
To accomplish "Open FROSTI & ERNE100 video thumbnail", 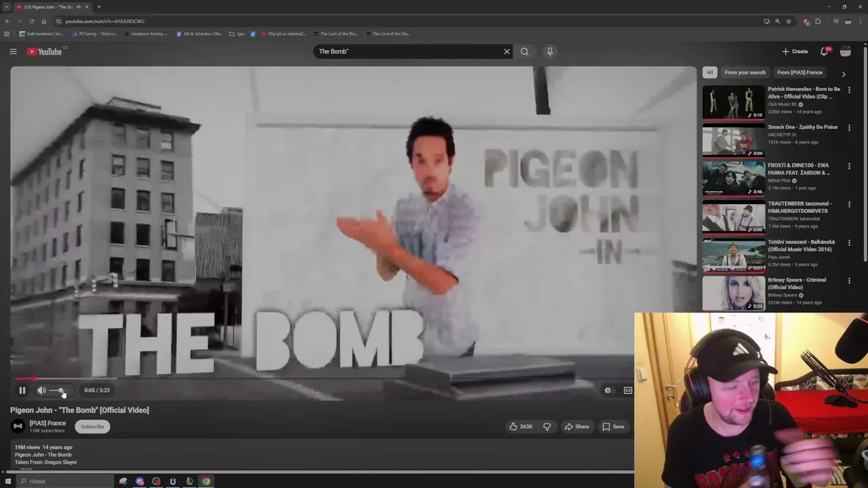I will tap(733, 178).
